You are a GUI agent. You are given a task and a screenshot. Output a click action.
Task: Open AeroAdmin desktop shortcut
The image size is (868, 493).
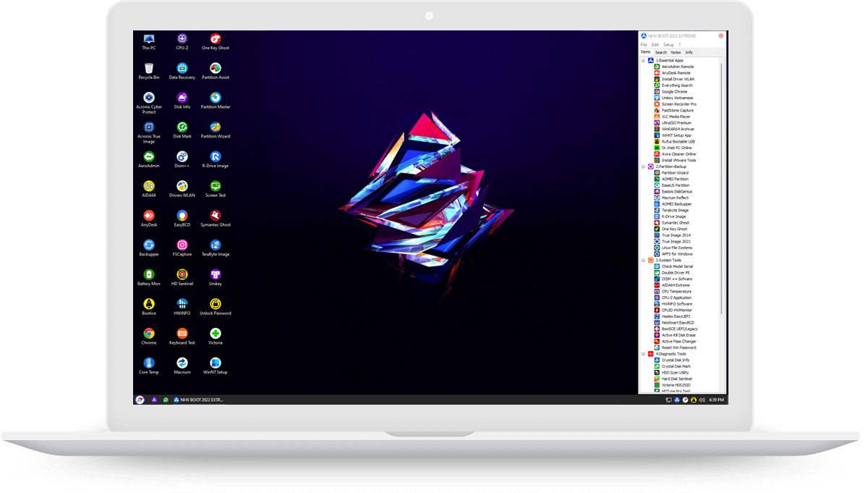click(148, 159)
